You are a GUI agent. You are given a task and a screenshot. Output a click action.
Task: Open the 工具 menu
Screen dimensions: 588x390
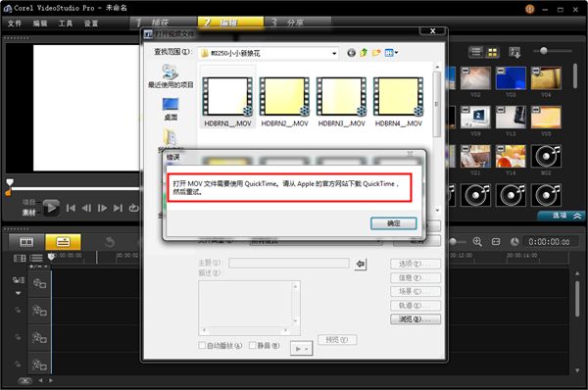pos(66,24)
